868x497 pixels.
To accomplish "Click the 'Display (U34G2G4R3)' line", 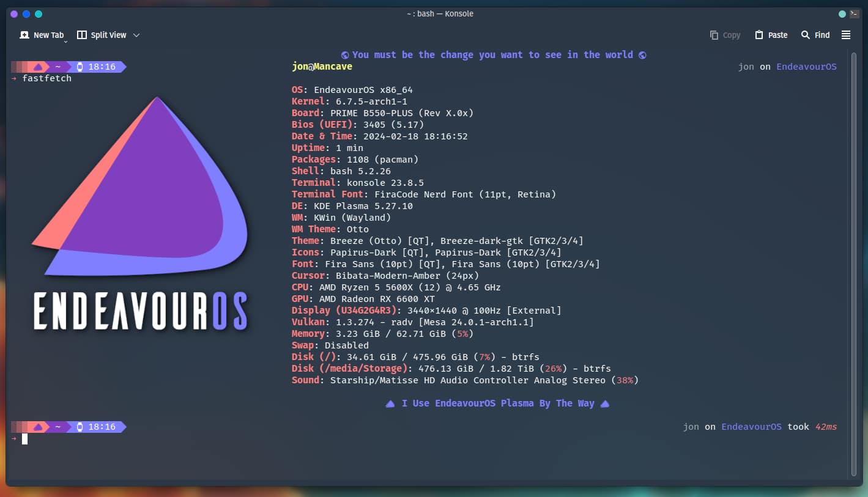I will pyautogui.click(x=426, y=311).
